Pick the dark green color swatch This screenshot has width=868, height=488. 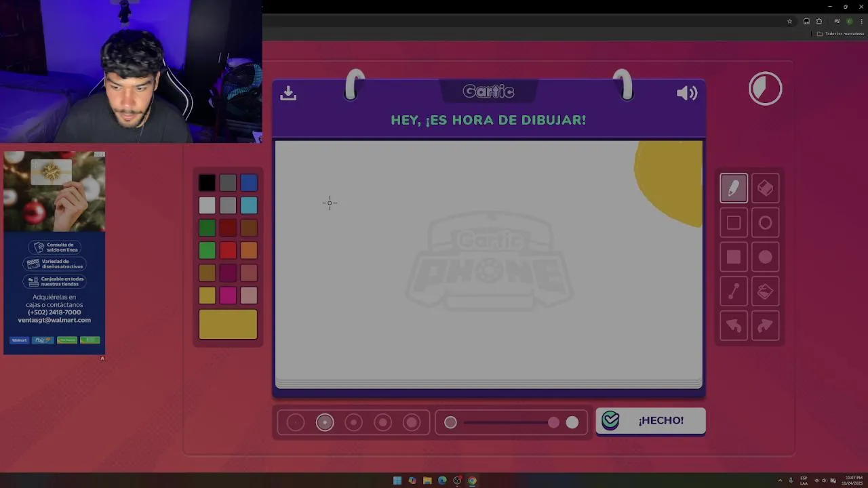coord(207,228)
